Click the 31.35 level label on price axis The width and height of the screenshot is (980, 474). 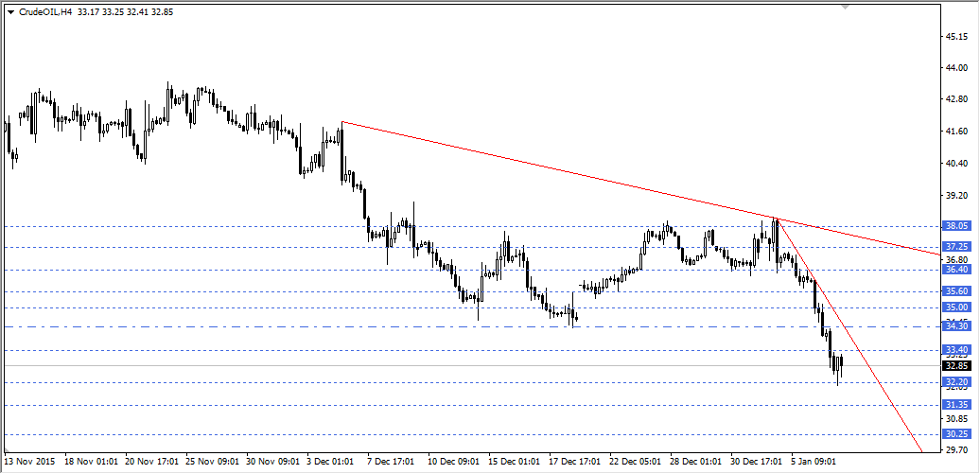tap(956, 405)
